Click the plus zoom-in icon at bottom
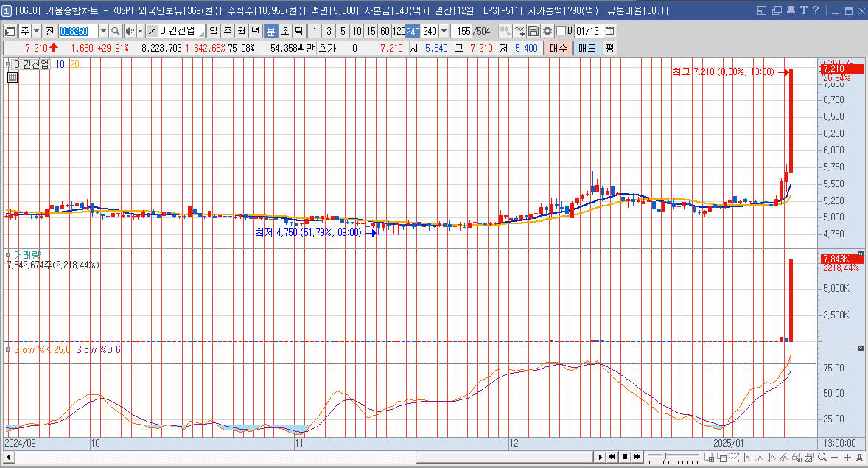Image resolution: width=868 pixels, height=468 pixels. [x=847, y=458]
